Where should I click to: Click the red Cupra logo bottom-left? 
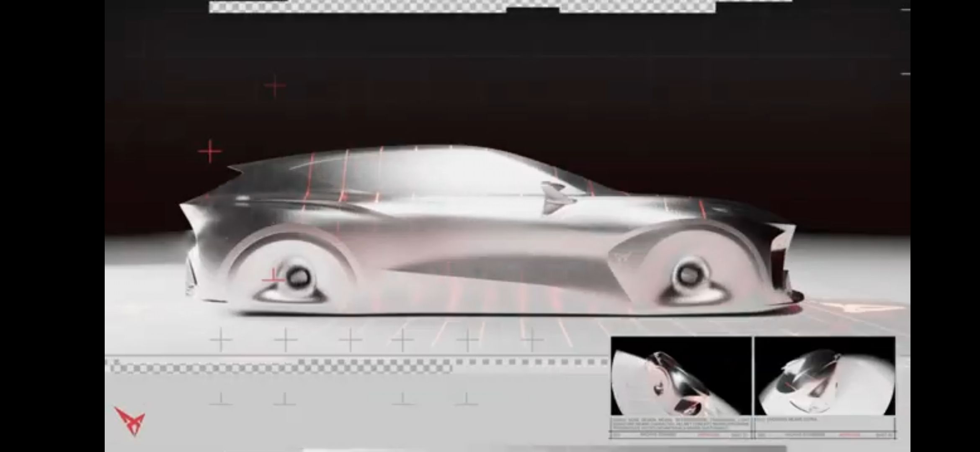[x=130, y=420]
